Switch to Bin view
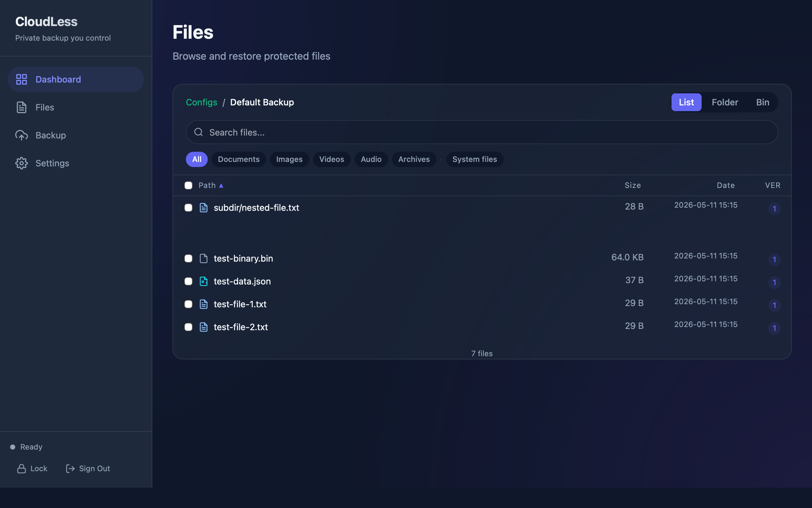Viewport: 812px width, 508px height. point(762,102)
